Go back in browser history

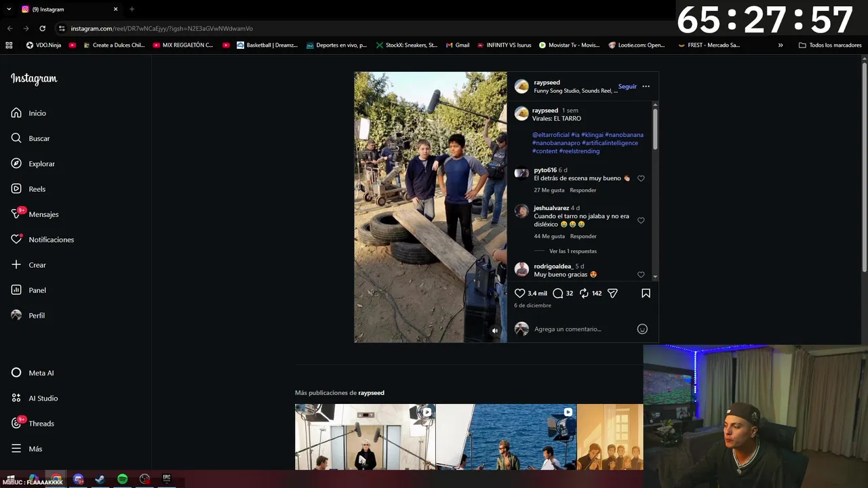[9, 28]
